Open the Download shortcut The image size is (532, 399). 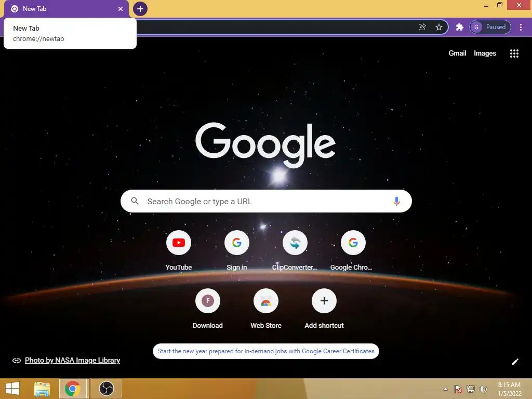pos(208,309)
